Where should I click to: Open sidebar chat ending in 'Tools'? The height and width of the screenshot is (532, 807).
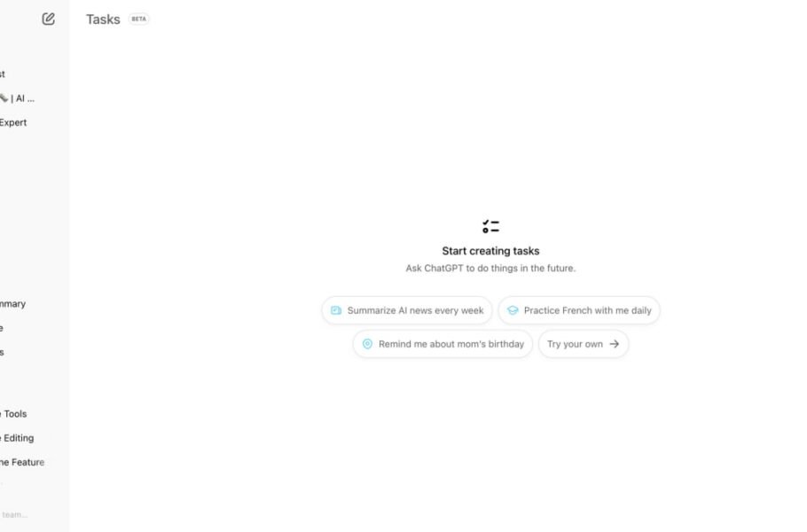pos(13,414)
